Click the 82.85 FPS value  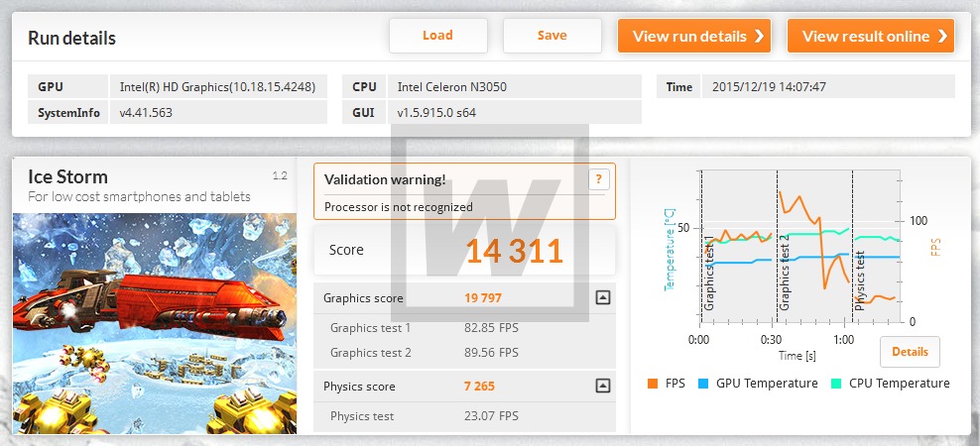[x=491, y=328]
